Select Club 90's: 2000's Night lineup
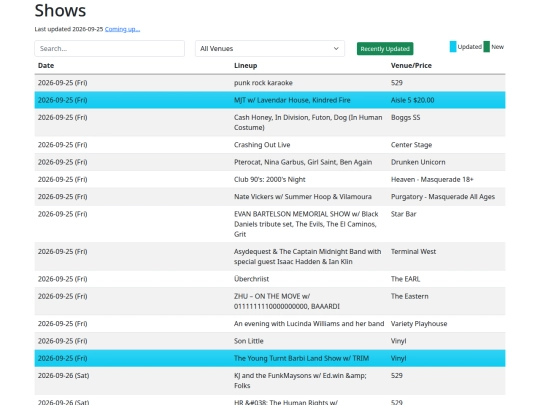540x405 pixels. [x=270, y=179]
